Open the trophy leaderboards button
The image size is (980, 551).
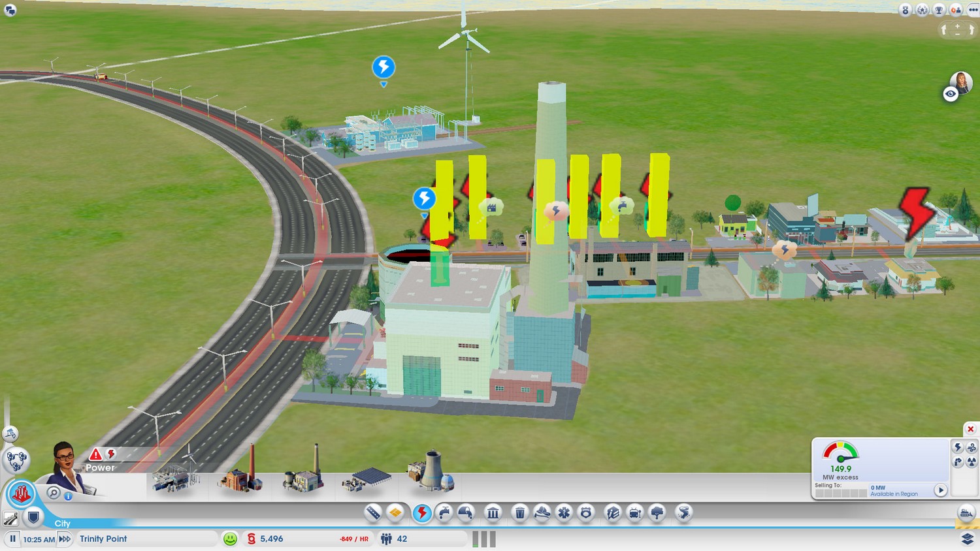(939, 10)
